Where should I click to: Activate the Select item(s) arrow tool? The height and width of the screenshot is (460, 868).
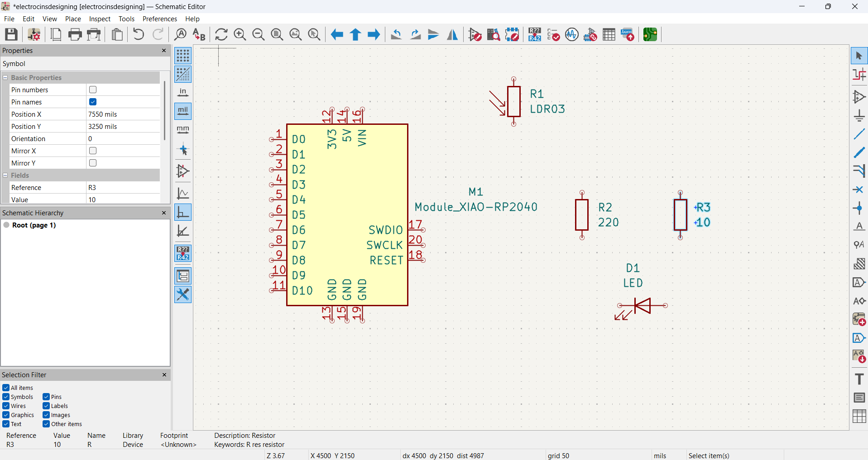pyautogui.click(x=859, y=56)
